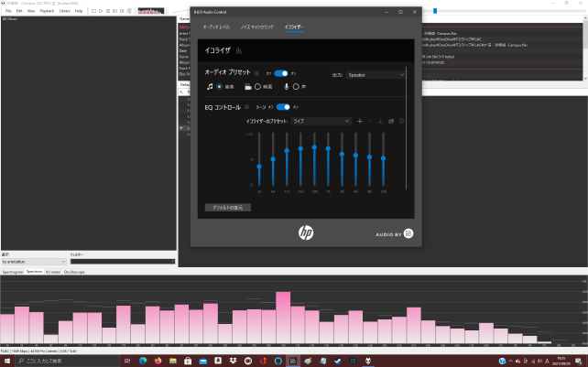Toggle the EQ コントロール tone switch off
Screen dimensions: 588x367
tap(283, 107)
